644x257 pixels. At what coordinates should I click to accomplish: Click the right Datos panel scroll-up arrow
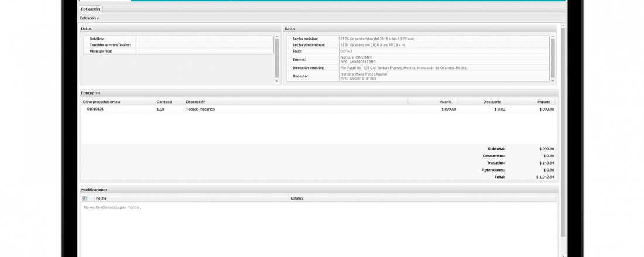(x=553, y=37)
